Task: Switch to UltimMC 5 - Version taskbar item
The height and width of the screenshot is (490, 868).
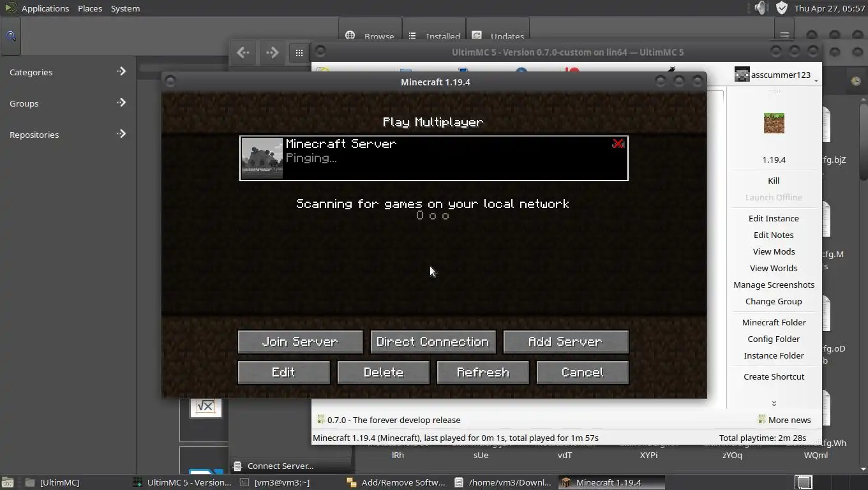Action: [x=183, y=482]
